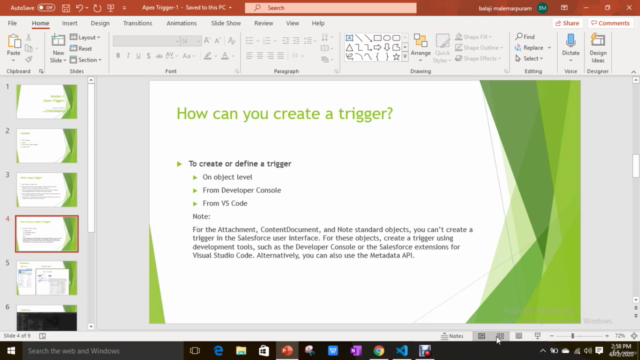Click the Redo/Repeat icon
640x360 pixels.
[x=97, y=8]
